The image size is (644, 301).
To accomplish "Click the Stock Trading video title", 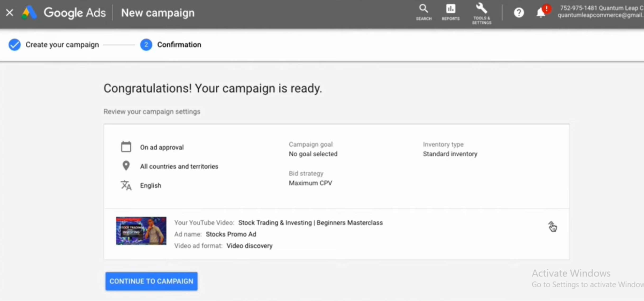I will pos(310,223).
